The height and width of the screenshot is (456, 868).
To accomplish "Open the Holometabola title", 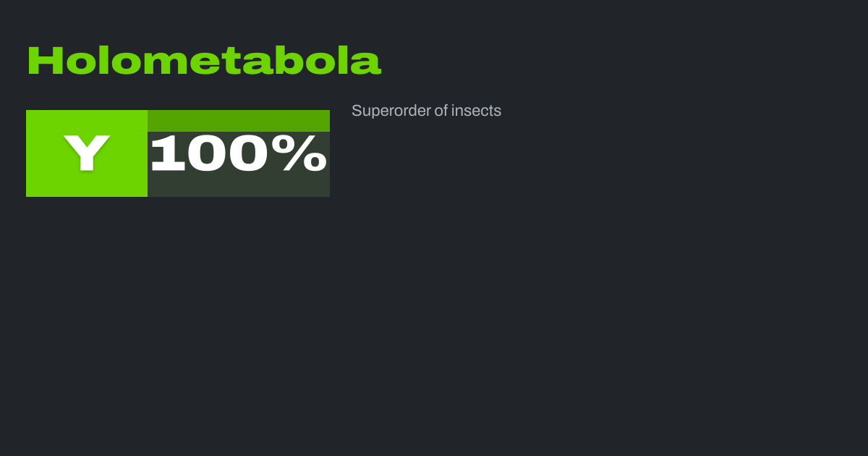I will [x=204, y=62].
